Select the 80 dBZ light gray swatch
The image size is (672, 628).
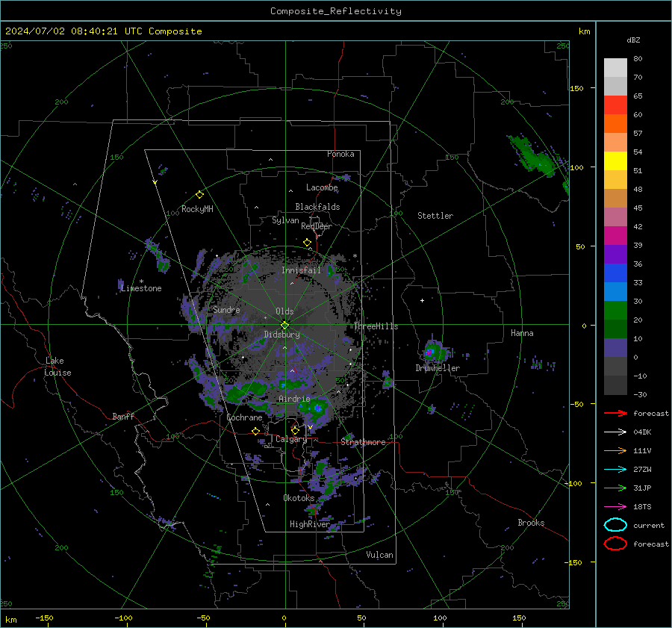[x=615, y=67]
